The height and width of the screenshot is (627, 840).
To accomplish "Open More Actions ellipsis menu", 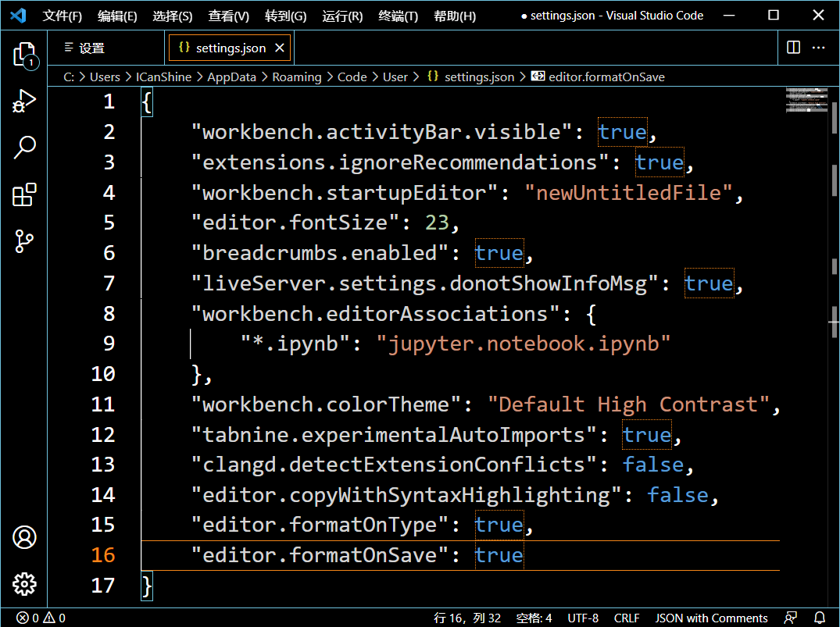I will (x=819, y=48).
